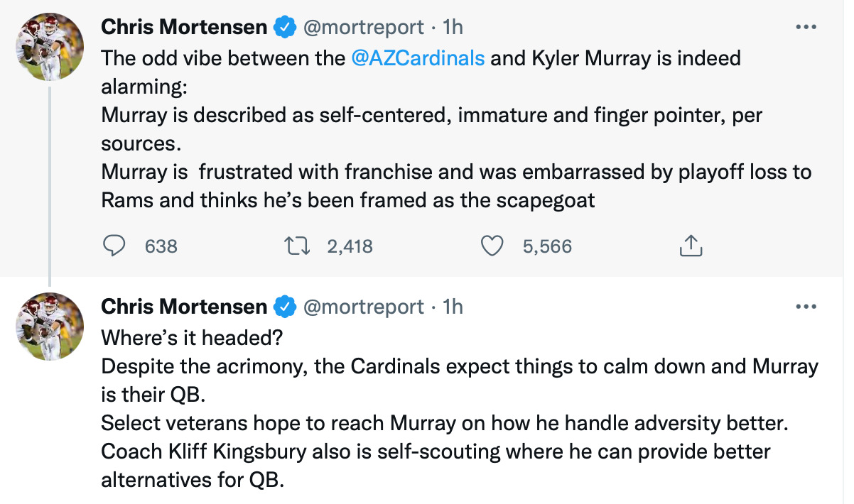Open the profile avatar on the first tweet
Viewport: 854px width, 504px height.
tap(50, 47)
